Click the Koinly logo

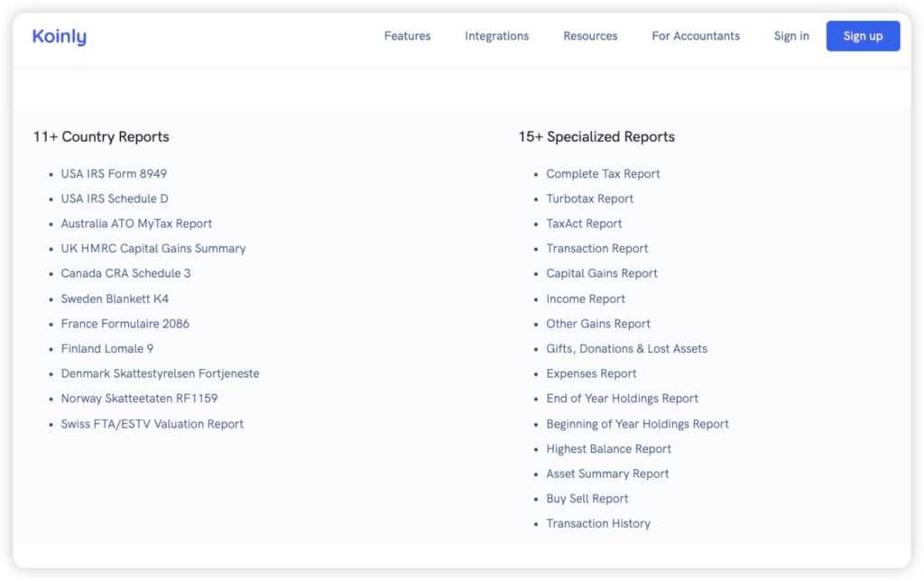59,36
